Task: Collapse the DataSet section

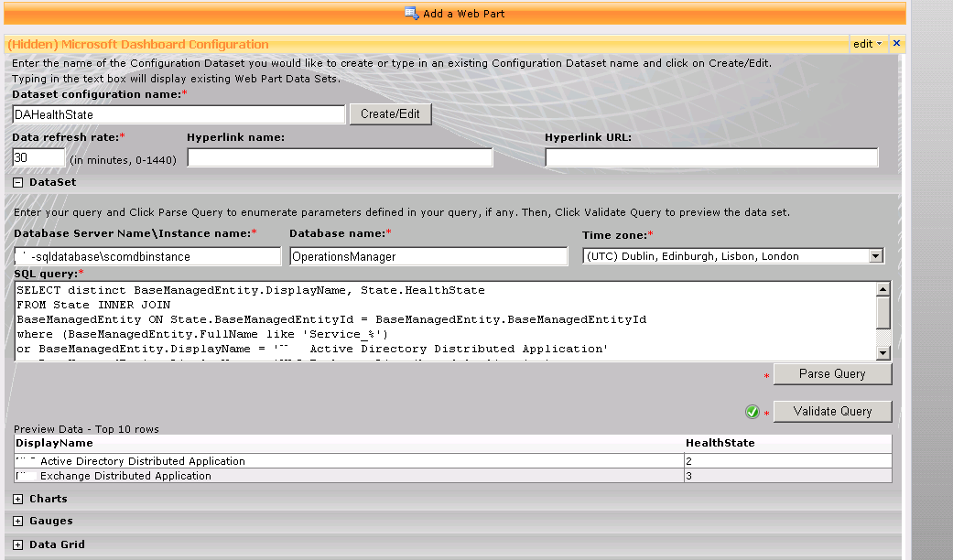Action: [16, 181]
